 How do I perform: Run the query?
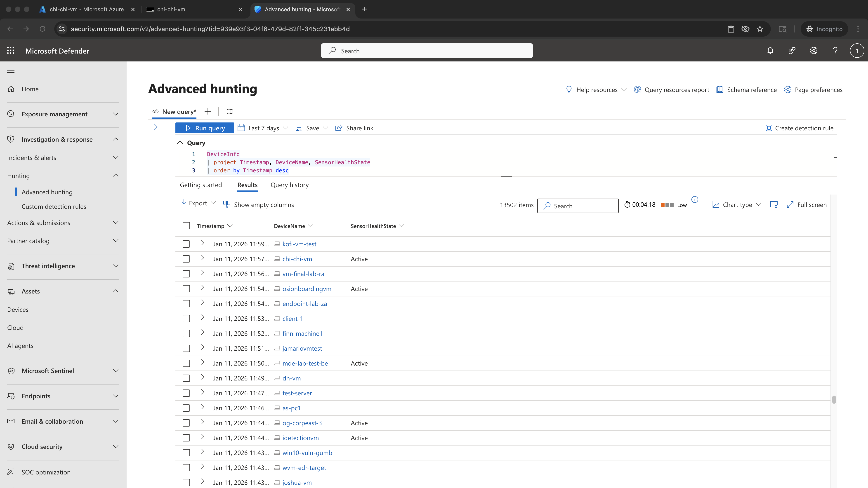(205, 128)
